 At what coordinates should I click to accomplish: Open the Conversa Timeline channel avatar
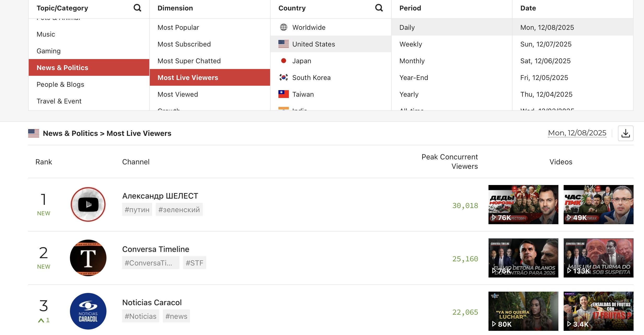point(88,258)
